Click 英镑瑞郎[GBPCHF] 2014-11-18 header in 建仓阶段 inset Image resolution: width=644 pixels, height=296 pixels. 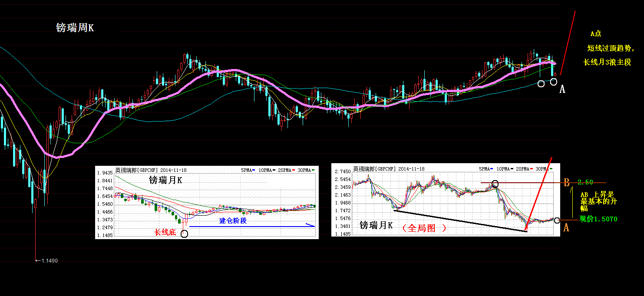point(151,171)
